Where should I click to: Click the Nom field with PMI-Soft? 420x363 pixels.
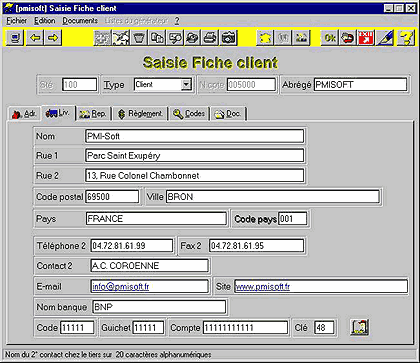195,136
